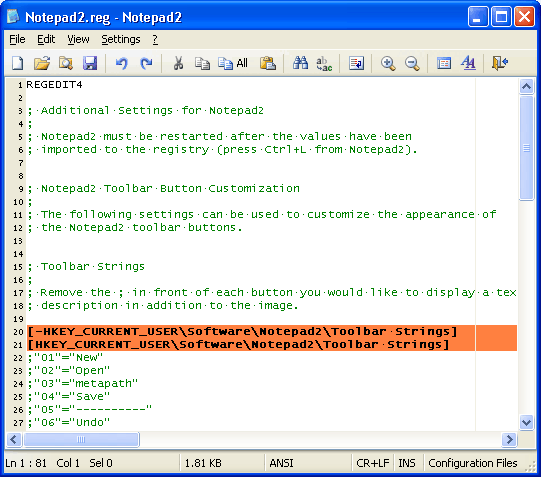
Task: Open a file with the folder icon
Action: pos(42,63)
